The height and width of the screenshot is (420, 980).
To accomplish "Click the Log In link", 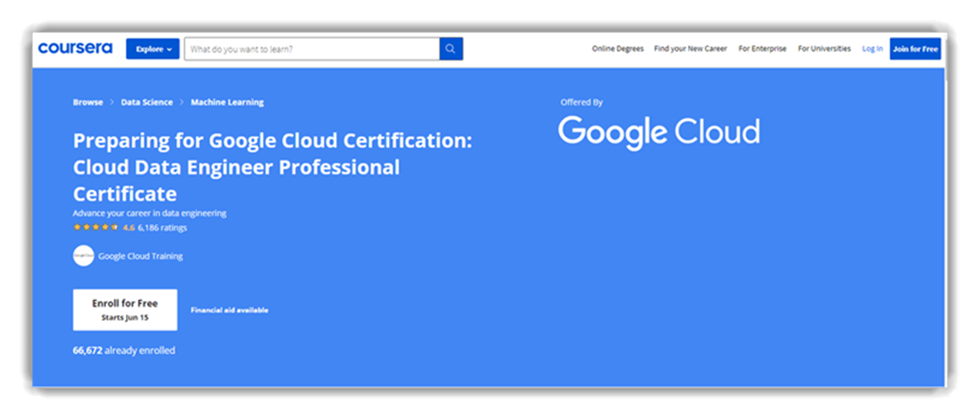I will click(x=872, y=49).
